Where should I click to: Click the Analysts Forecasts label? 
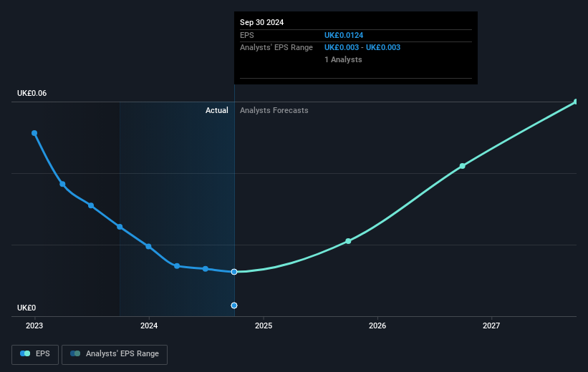(274, 110)
